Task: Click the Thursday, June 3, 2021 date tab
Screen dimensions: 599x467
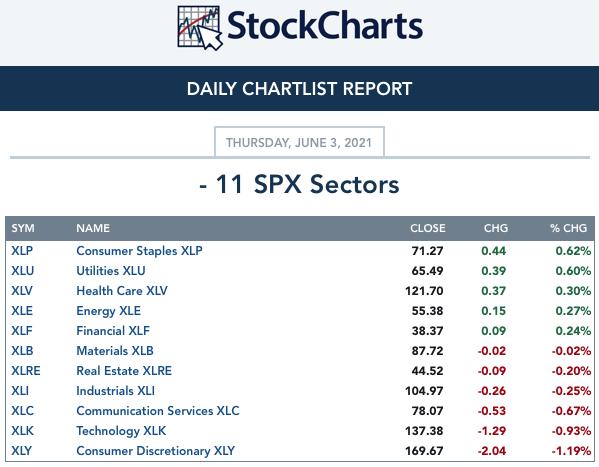Action: tap(299, 142)
